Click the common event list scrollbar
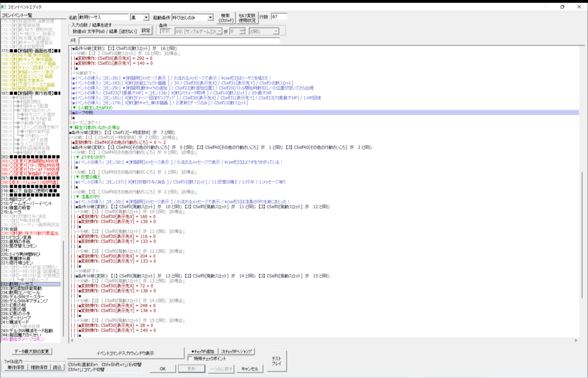 tap(63, 289)
